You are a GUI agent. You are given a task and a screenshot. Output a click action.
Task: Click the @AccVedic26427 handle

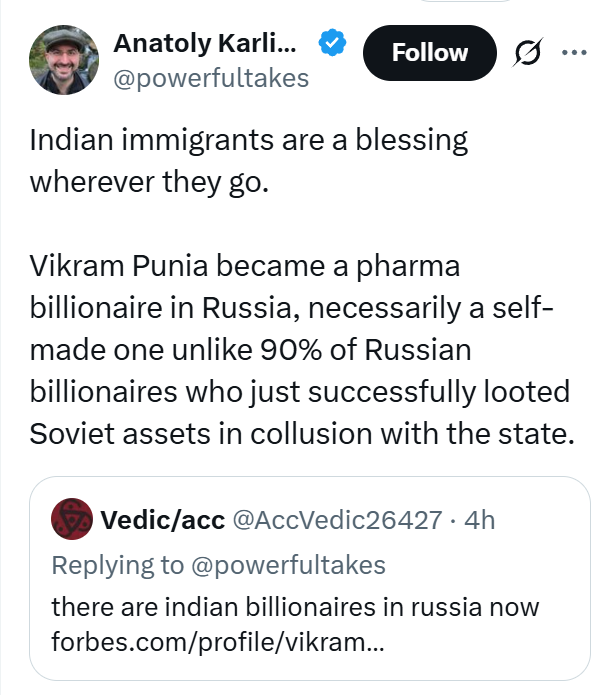337,519
